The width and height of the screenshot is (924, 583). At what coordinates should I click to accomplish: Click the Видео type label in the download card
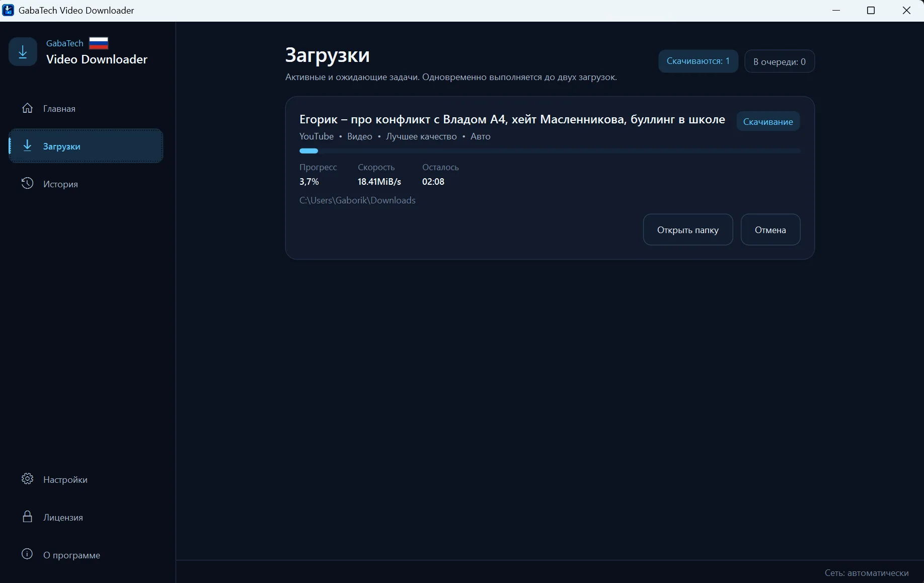coord(360,136)
